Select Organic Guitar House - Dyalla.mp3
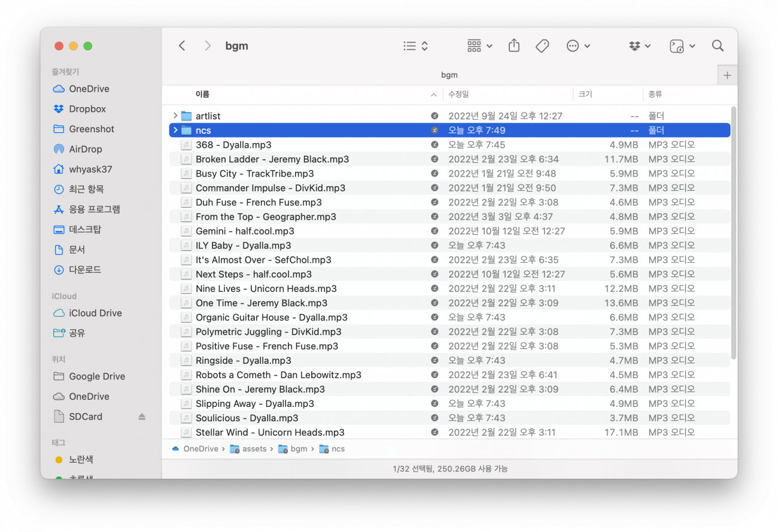 (449, 317)
